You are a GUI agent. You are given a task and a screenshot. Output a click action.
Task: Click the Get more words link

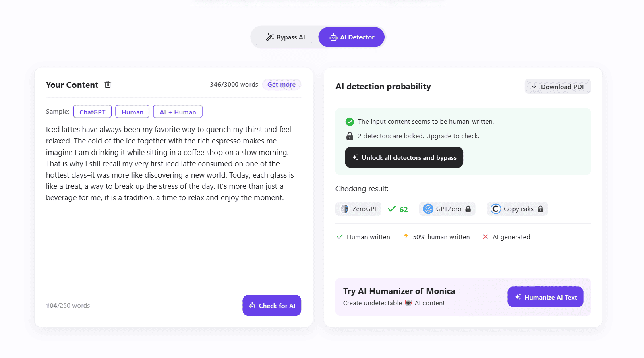282,85
